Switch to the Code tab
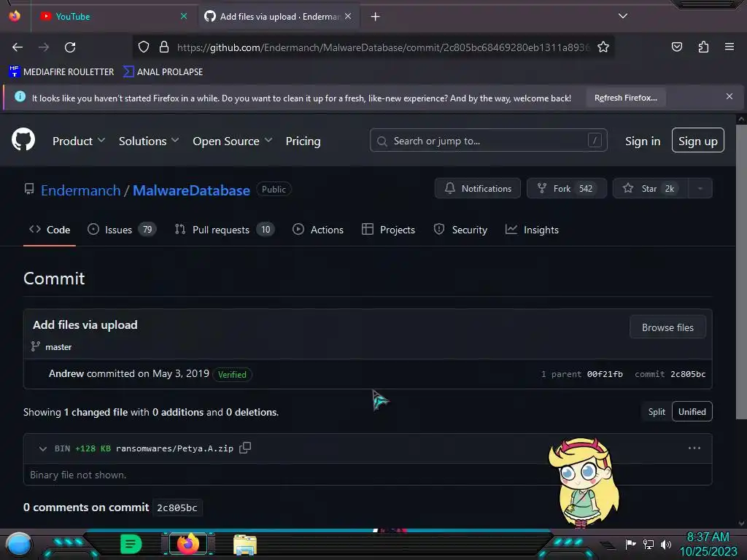The width and height of the screenshot is (747, 560). (50, 230)
